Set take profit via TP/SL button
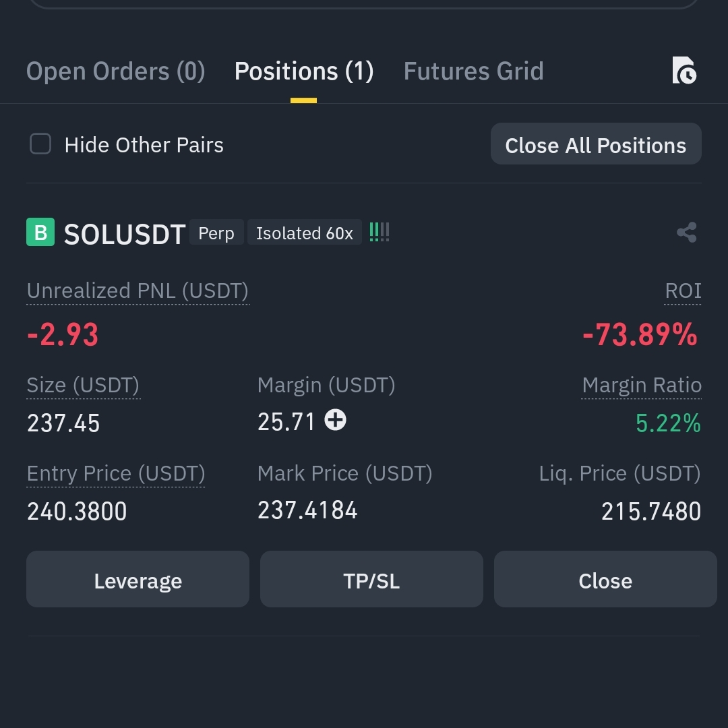The width and height of the screenshot is (728, 728). (371, 580)
